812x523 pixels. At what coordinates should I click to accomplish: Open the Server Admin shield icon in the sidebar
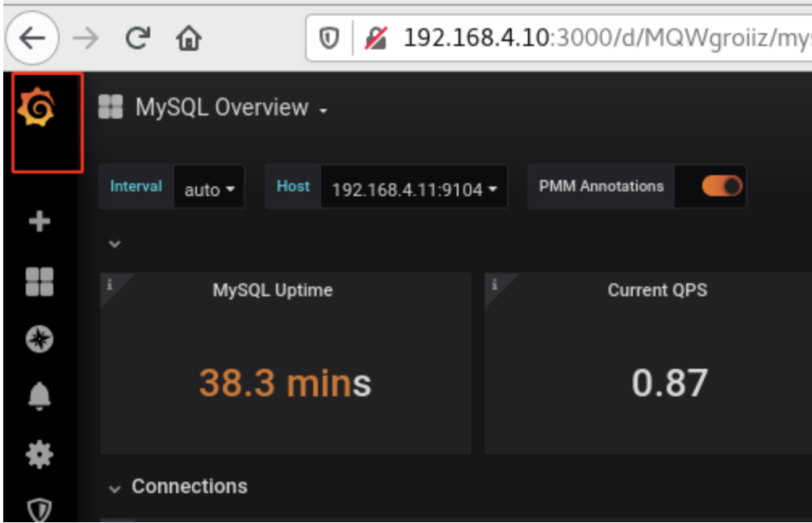click(x=40, y=509)
